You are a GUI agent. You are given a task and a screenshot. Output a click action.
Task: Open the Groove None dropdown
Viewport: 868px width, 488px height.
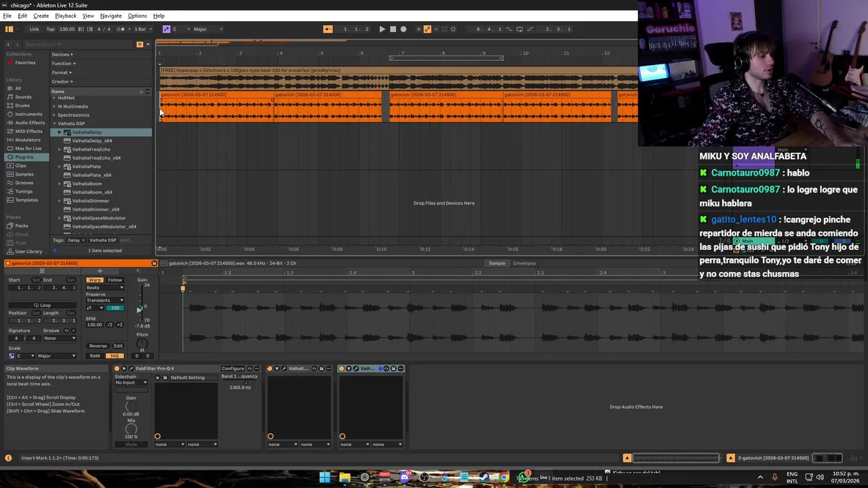click(x=60, y=338)
